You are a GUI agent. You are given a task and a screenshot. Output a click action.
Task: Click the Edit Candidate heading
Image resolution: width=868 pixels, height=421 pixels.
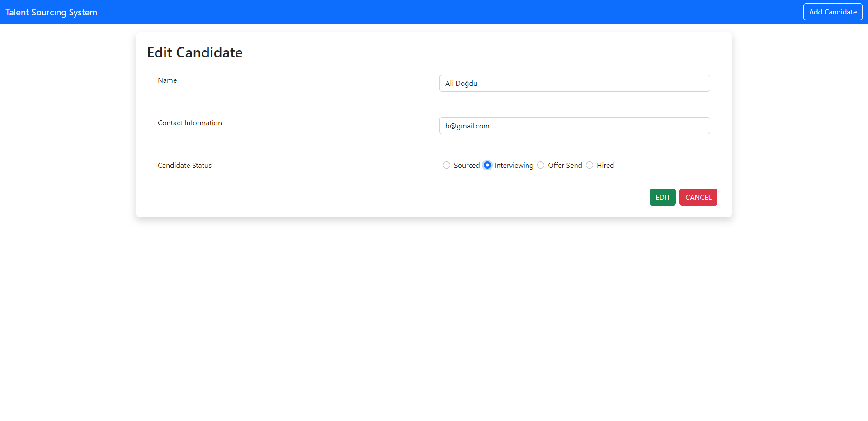tap(194, 52)
